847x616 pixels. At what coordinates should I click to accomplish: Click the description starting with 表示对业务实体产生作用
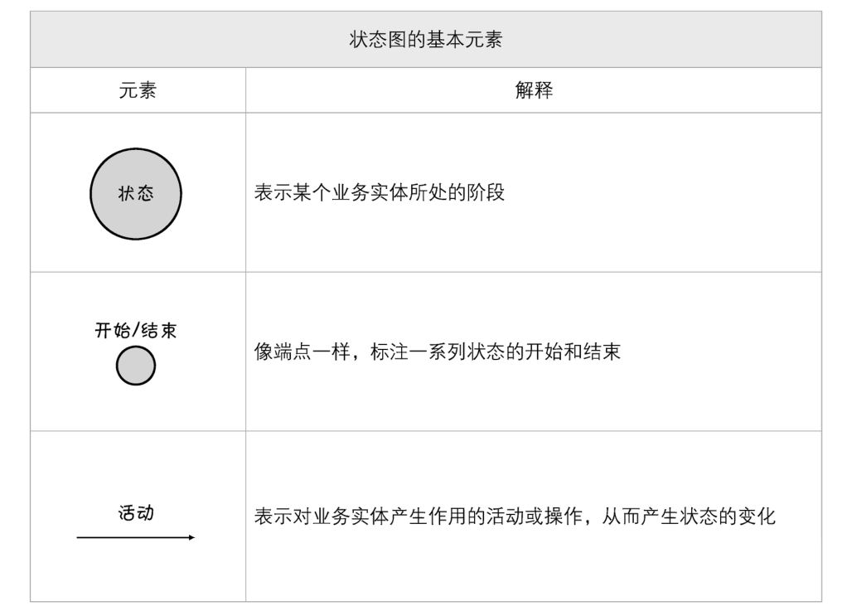(515, 516)
